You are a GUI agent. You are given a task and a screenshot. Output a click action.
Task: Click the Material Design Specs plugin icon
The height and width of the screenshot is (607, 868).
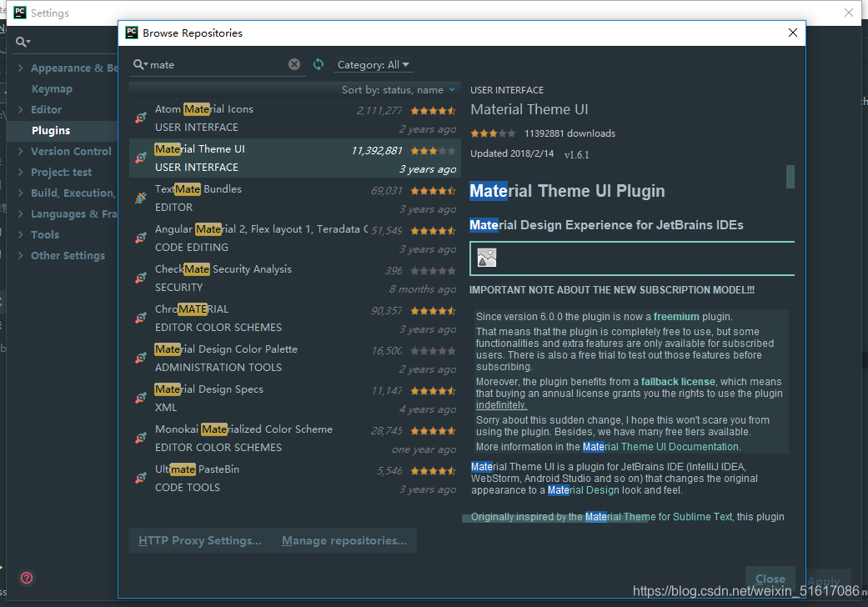(141, 398)
